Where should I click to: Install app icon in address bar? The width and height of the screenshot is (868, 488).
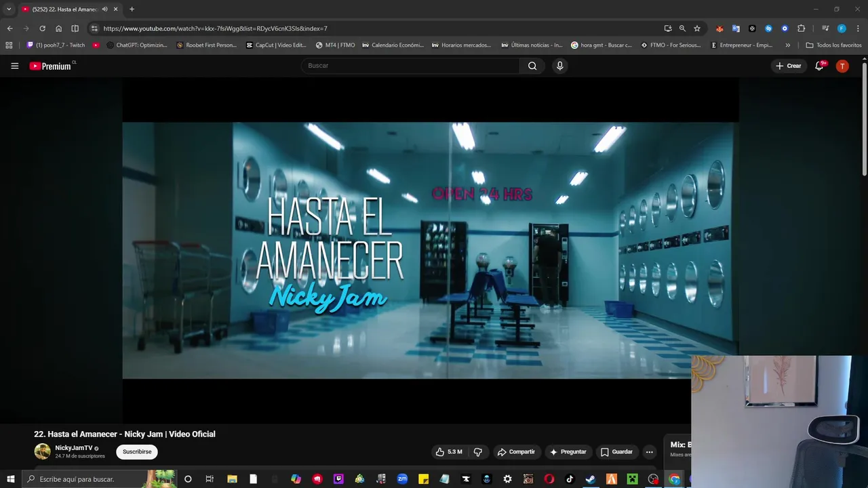tap(668, 28)
